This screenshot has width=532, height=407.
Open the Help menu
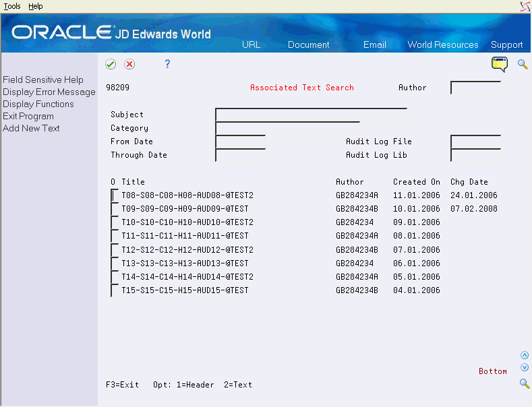point(36,6)
